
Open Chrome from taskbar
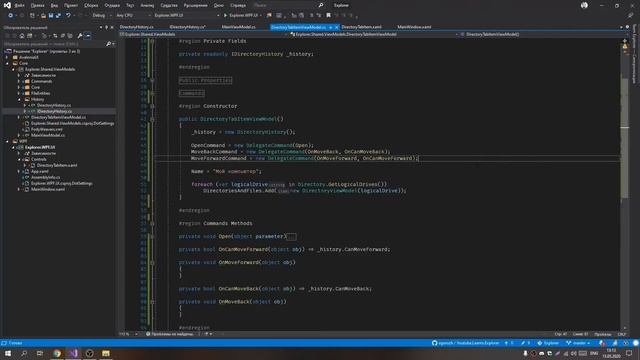57,353
